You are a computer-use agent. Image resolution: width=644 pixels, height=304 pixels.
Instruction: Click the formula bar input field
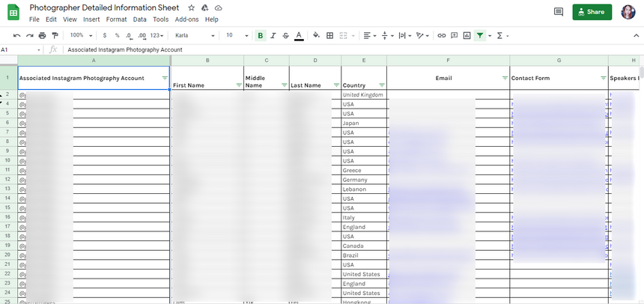pyautogui.click(x=300, y=49)
